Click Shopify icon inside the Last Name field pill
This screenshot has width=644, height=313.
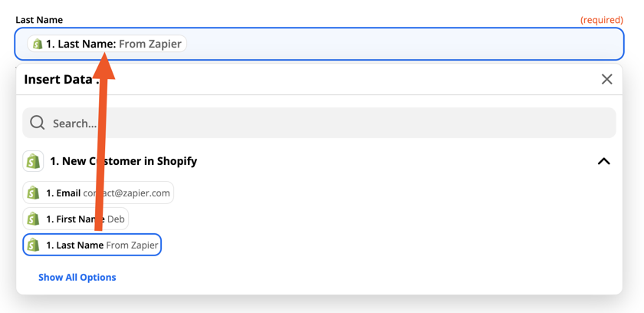(x=38, y=44)
